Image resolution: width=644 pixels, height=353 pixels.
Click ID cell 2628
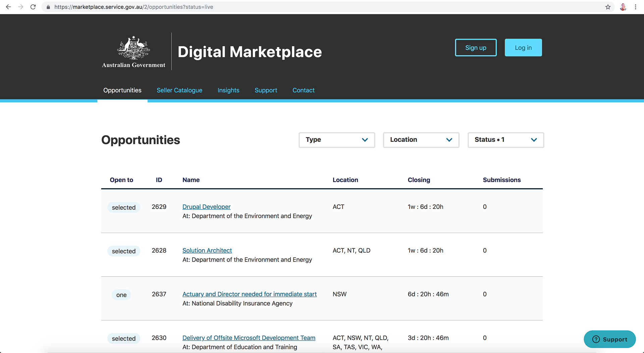point(159,250)
